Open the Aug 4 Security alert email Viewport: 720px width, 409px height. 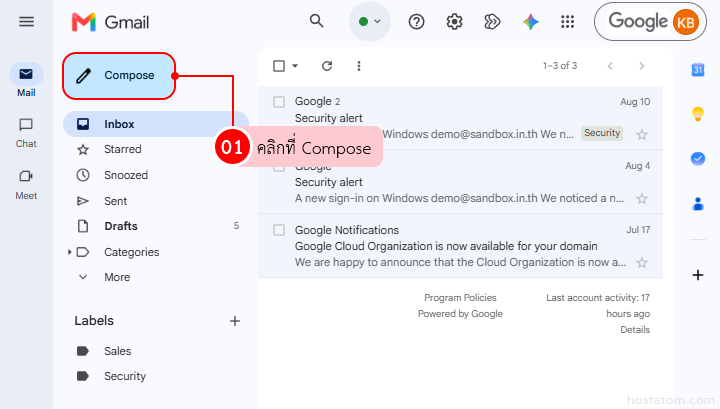tap(461, 182)
